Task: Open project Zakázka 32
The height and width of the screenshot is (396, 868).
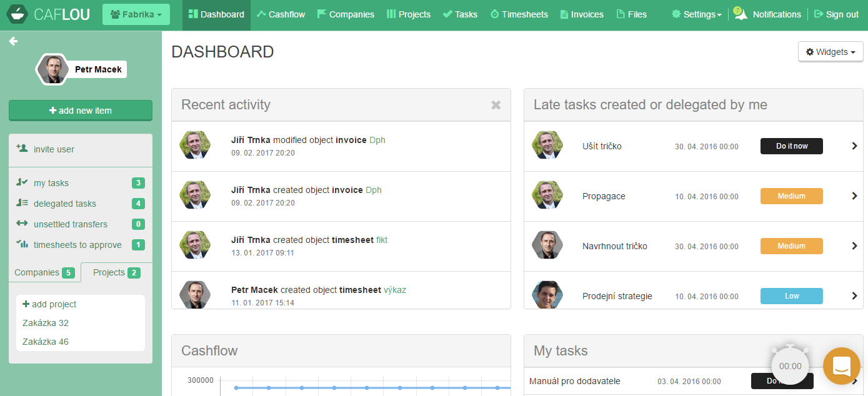Action: pos(46,323)
